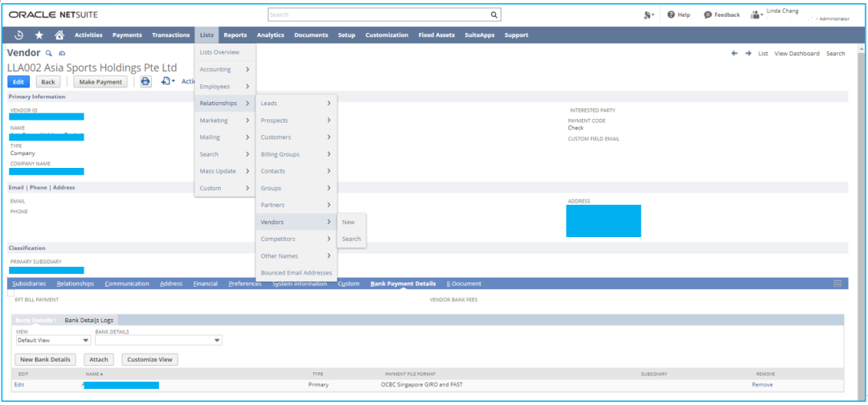The width and height of the screenshot is (868, 405).
Task: Choose New under Vendors submenu
Action: tap(348, 222)
